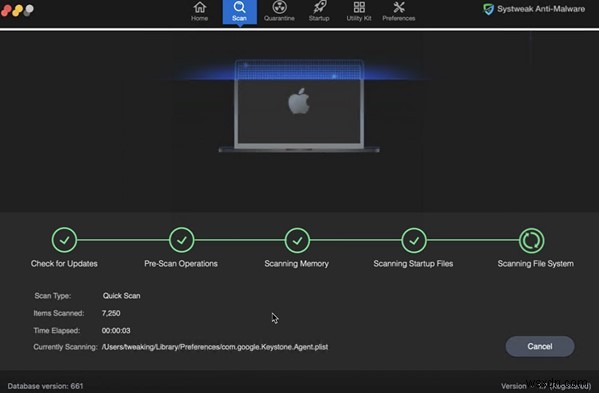Click the Scanning Startup Files step label
Image resolution: width=599 pixels, height=393 pixels.
click(x=413, y=264)
